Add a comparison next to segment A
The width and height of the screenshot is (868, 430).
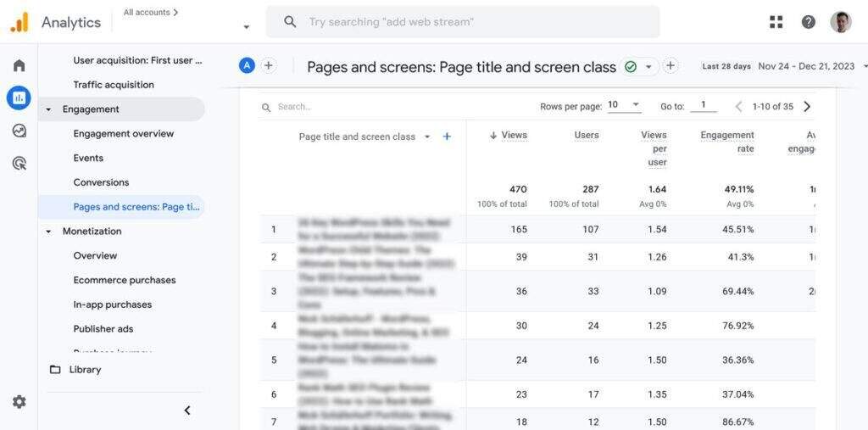pyautogui.click(x=268, y=66)
